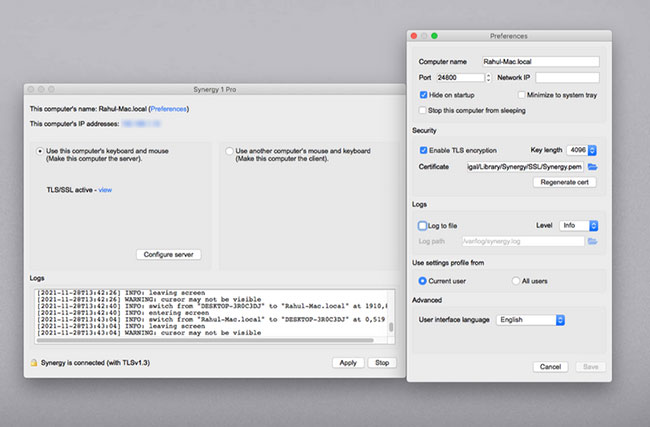Screen dimensions: 650x427
Task: Click the log path folder icon
Action: (x=592, y=241)
